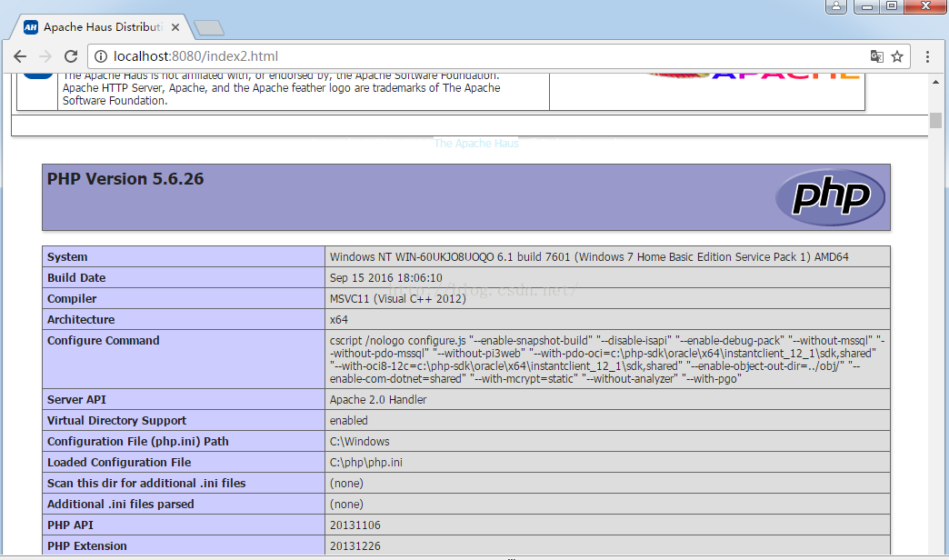Image resolution: width=949 pixels, height=560 pixels.
Task: Close the Apache Haus Distribution tab
Action: (175, 27)
